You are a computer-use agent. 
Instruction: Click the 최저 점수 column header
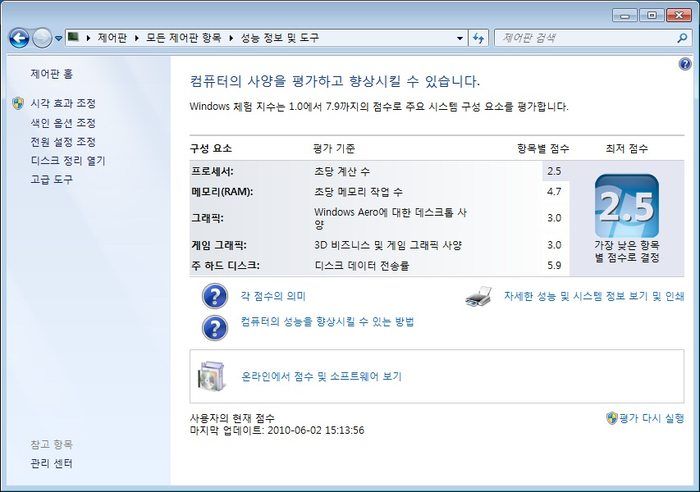click(627, 149)
